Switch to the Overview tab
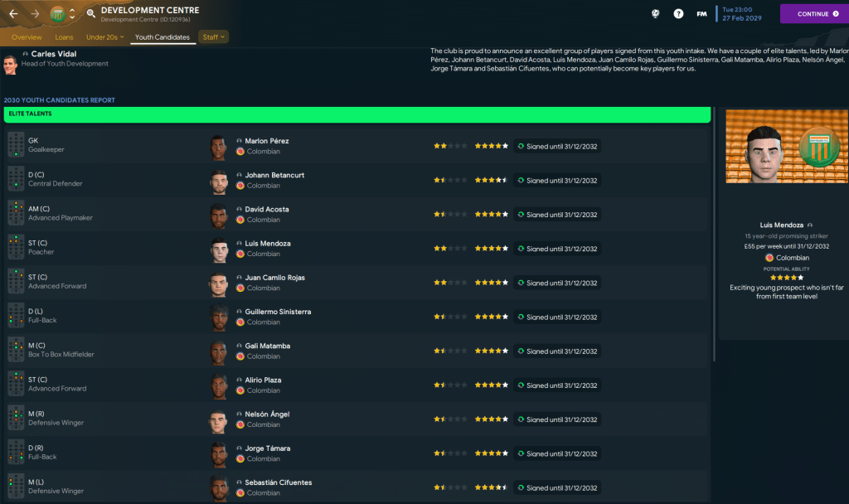This screenshot has height=504, width=849. (x=27, y=37)
